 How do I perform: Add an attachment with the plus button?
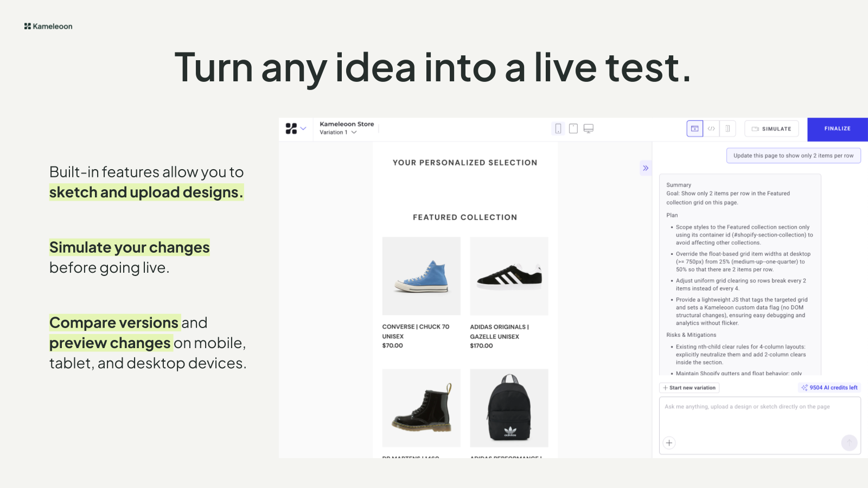(669, 443)
